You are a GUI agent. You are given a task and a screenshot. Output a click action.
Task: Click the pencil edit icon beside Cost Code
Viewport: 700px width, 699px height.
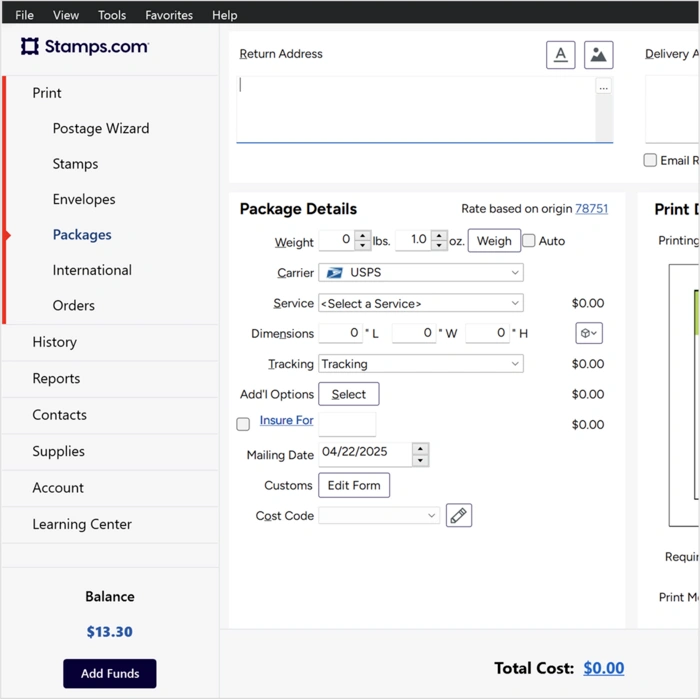[x=458, y=516]
